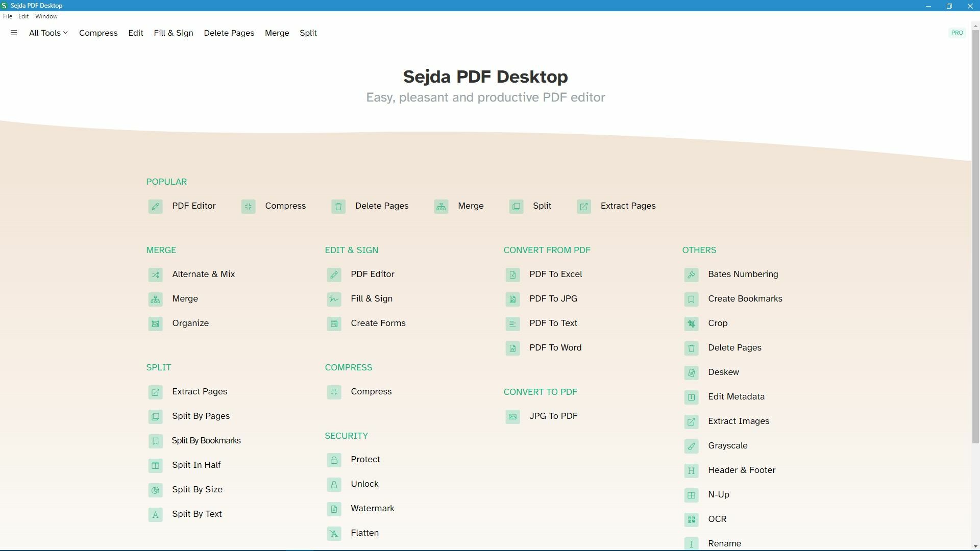
Task: Click the scrollbar up arrow
Action: (x=975, y=26)
